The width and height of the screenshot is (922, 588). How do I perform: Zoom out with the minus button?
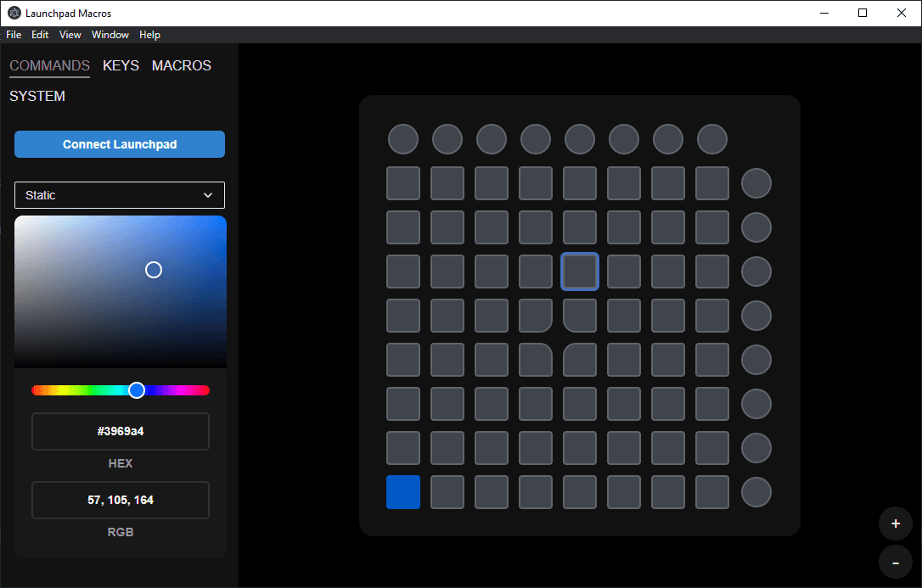(895, 563)
